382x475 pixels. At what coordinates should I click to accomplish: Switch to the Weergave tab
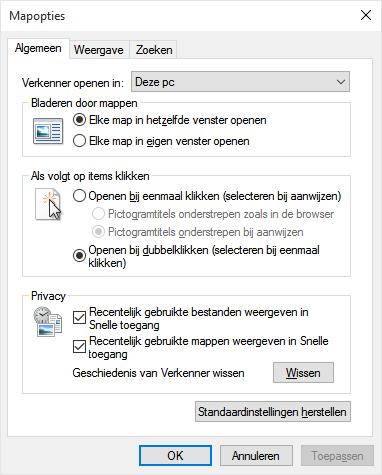point(99,50)
